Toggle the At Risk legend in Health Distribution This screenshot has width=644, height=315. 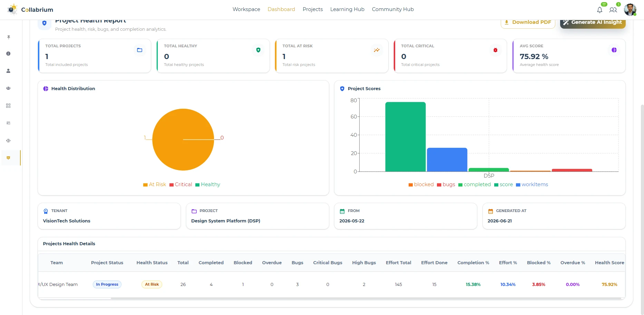pyautogui.click(x=155, y=184)
